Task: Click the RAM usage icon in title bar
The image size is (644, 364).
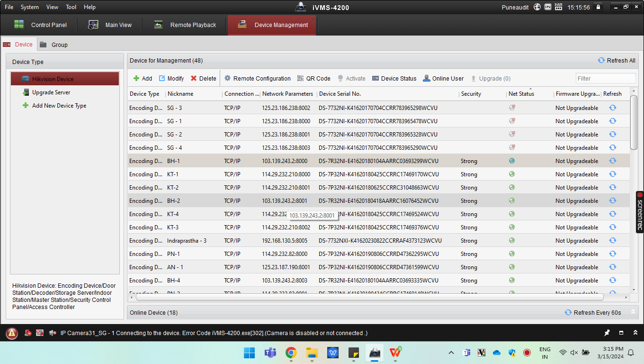Action: [x=559, y=7]
